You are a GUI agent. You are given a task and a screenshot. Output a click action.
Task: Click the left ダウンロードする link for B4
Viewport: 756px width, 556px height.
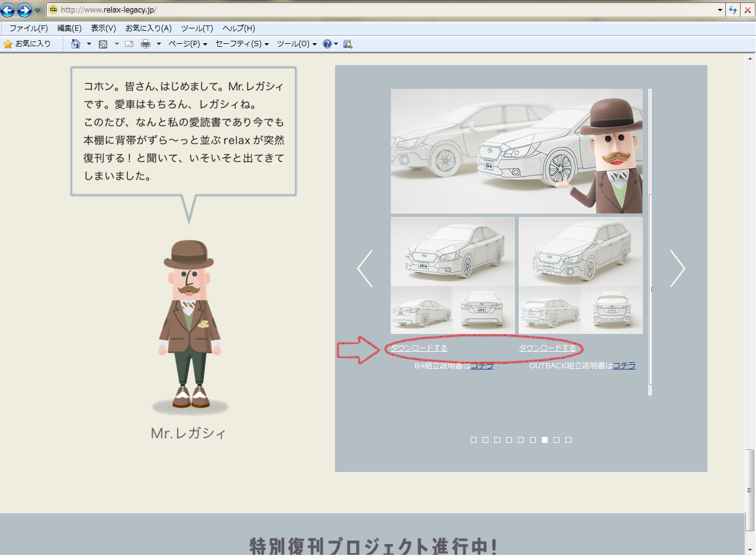[x=419, y=348]
